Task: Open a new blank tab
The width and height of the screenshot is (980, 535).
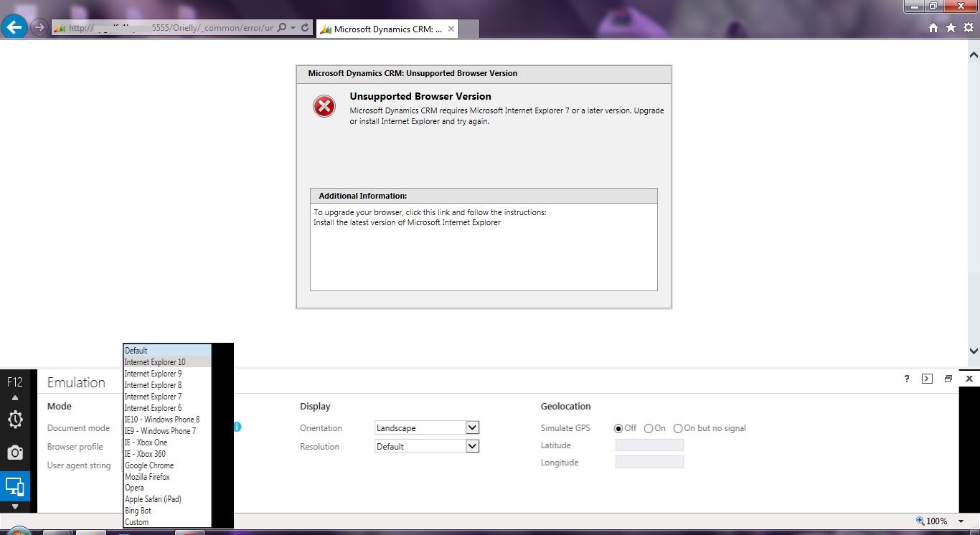Action: point(468,29)
